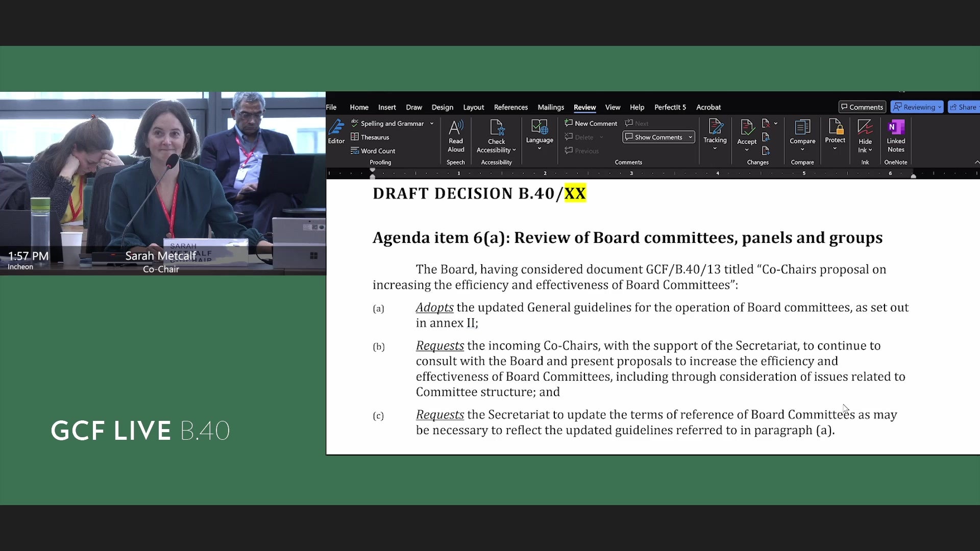This screenshot has height=551, width=980.
Task: Expand Spelling and Grammar dropdown arrow
Action: (432, 123)
